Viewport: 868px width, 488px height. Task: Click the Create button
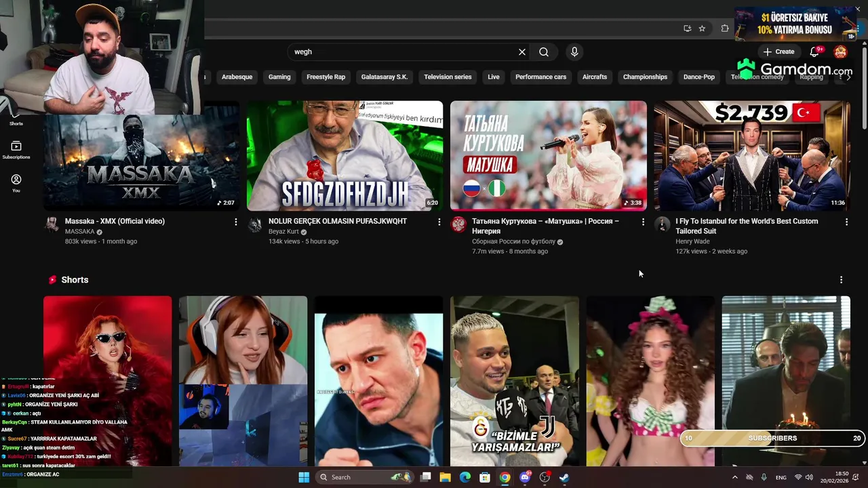pyautogui.click(x=778, y=52)
